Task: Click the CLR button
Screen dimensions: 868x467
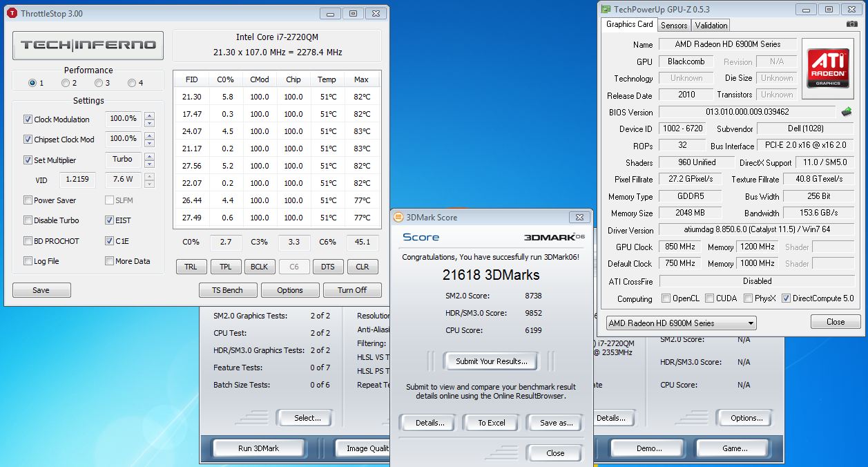Action: [x=362, y=267]
